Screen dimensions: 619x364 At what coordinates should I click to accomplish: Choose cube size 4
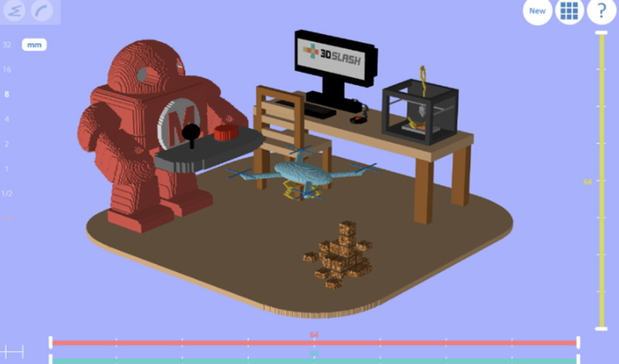tap(7, 119)
